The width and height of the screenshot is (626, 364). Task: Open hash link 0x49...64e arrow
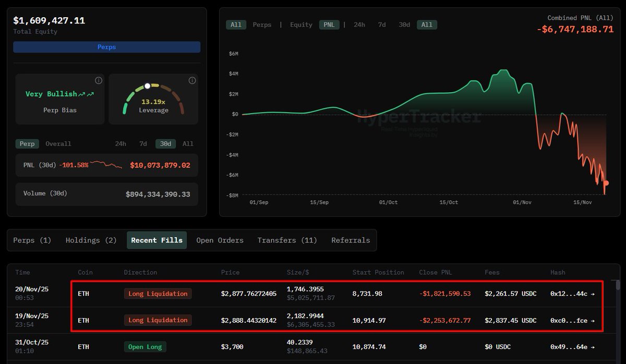click(592, 347)
